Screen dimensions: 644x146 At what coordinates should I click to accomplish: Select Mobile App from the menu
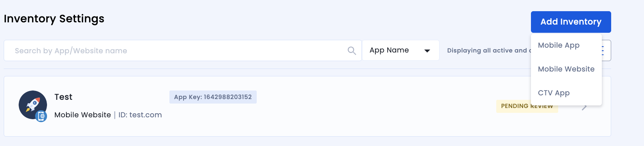(559, 45)
